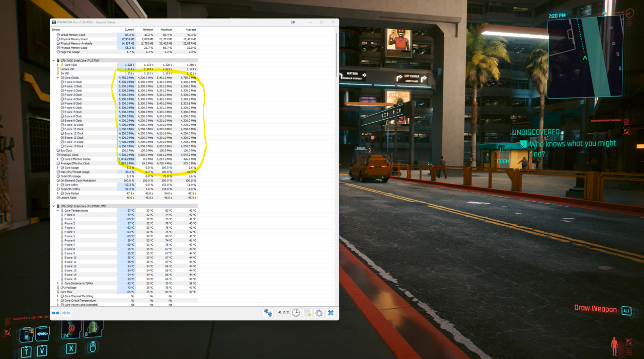Click the collapse-columns greyed arrows icon

point(66,313)
